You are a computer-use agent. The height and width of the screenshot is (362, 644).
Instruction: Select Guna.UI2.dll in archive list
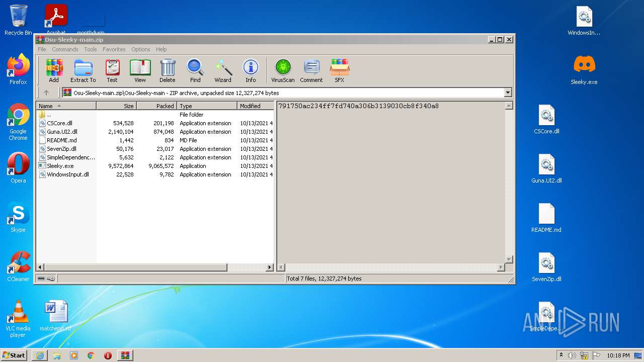click(x=155, y=132)
